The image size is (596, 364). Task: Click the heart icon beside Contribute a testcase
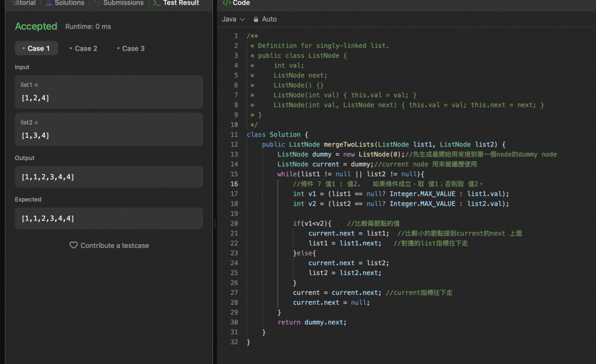click(73, 245)
